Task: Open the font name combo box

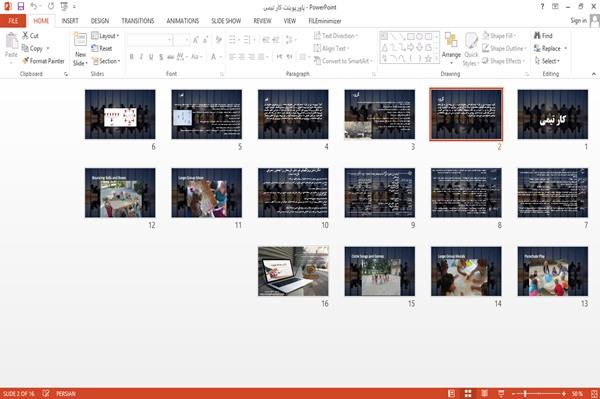Action: pos(150,40)
